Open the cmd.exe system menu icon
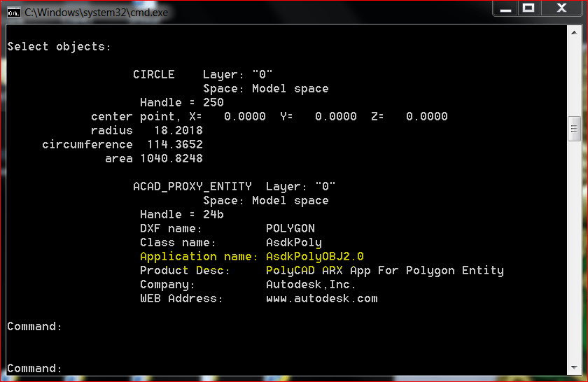588x382 pixels. [13, 13]
